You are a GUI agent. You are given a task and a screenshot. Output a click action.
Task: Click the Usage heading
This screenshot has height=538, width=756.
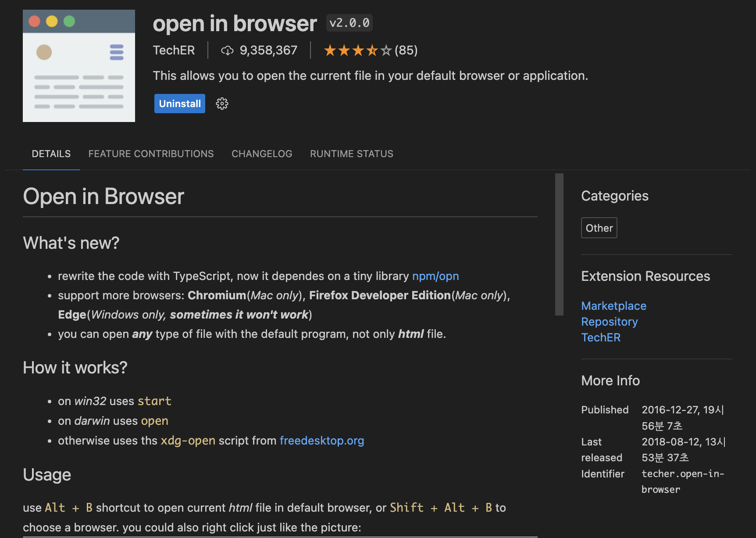[x=47, y=475]
